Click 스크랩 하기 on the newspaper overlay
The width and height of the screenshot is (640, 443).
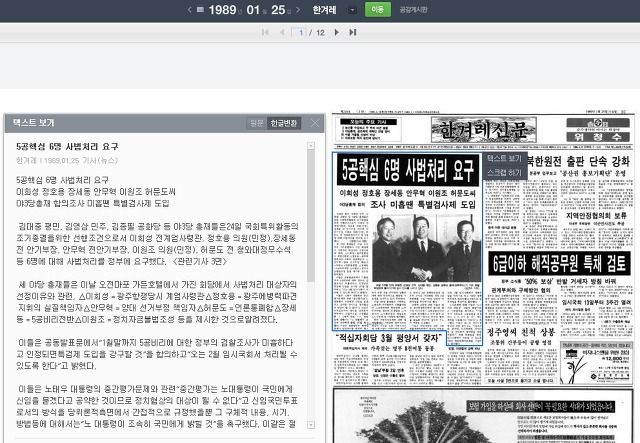pyautogui.click(x=504, y=173)
